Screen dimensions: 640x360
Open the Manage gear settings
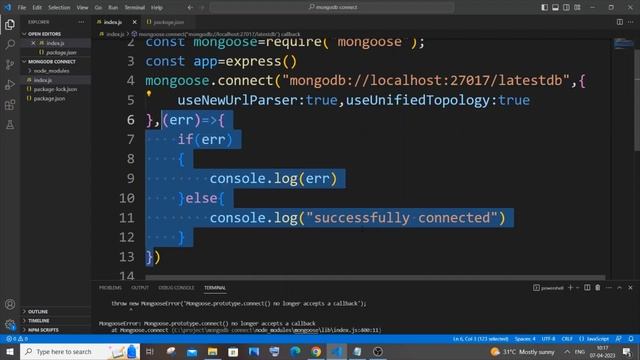pos(10,324)
